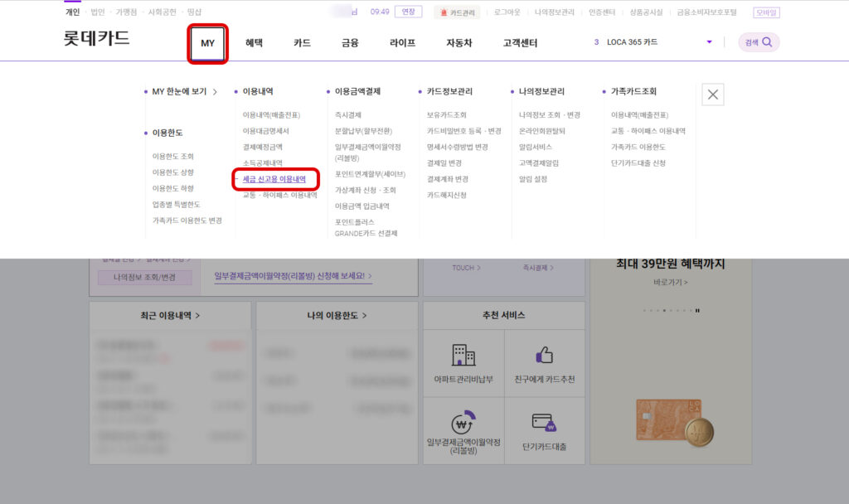Image resolution: width=849 pixels, height=504 pixels.
Task: Switch to the 개인 tab
Action: click(x=71, y=12)
